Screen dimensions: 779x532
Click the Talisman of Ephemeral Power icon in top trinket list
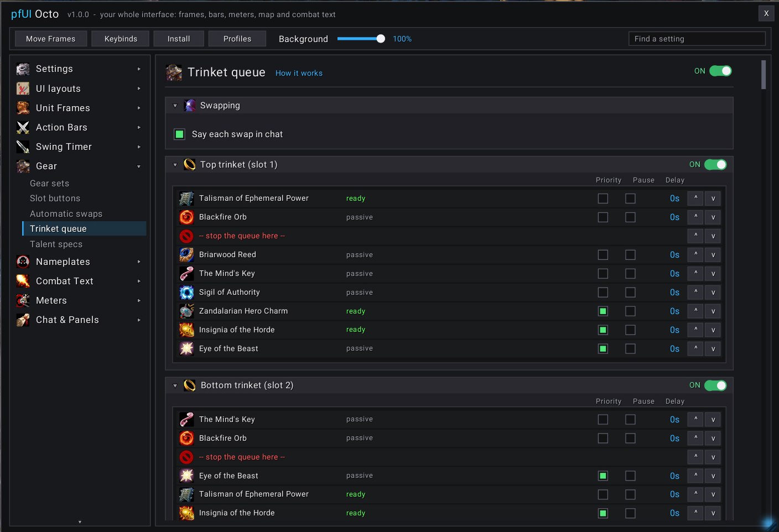coord(186,199)
